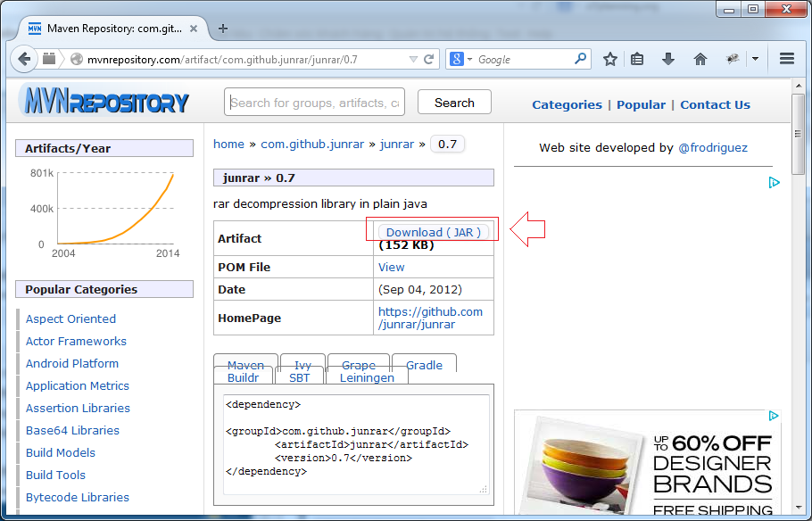The width and height of the screenshot is (812, 521).
Task: Click the vertical scrollbar thumb
Action: tap(798, 134)
